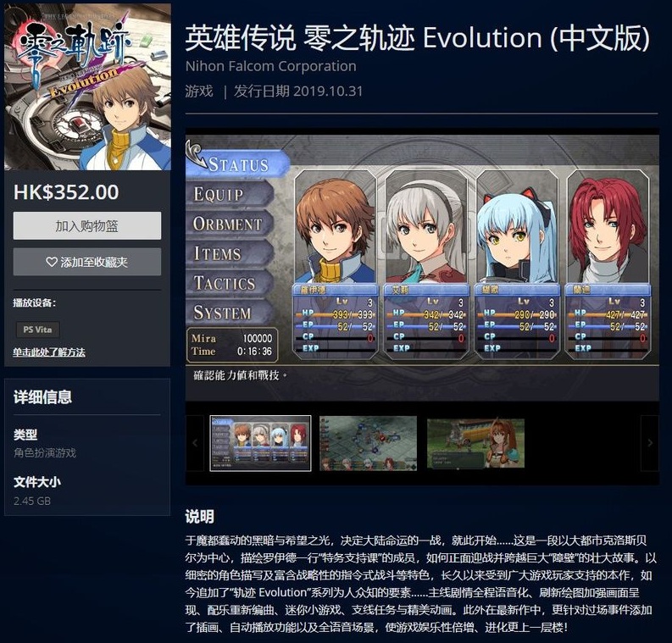The height and width of the screenshot is (643, 672).
Task: Click the blue-haired character portrait with cat ears
Action: pyautogui.click(x=517, y=263)
